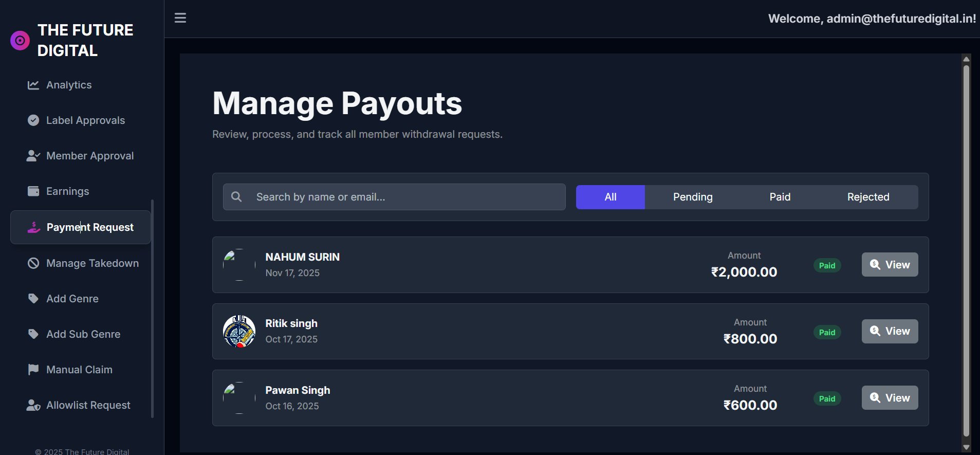
Task: Click the Add Genre tag icon
Action: click(33, 299)
